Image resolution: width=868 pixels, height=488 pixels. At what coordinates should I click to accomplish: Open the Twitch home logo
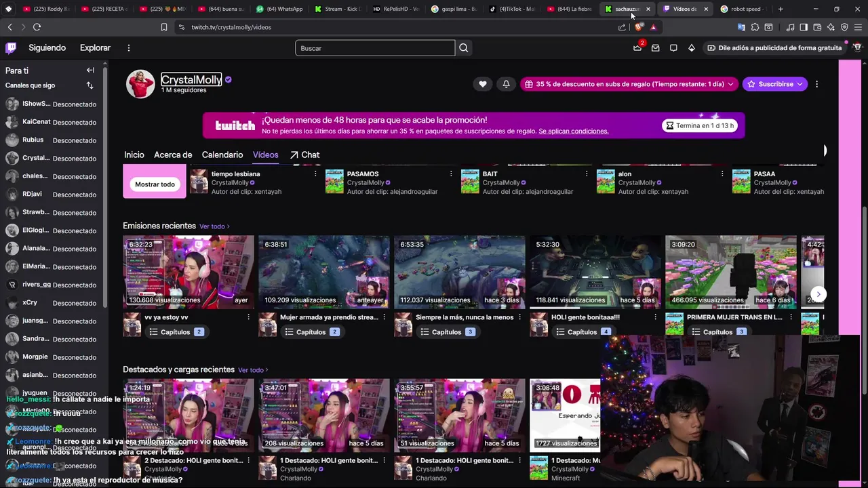11,47
